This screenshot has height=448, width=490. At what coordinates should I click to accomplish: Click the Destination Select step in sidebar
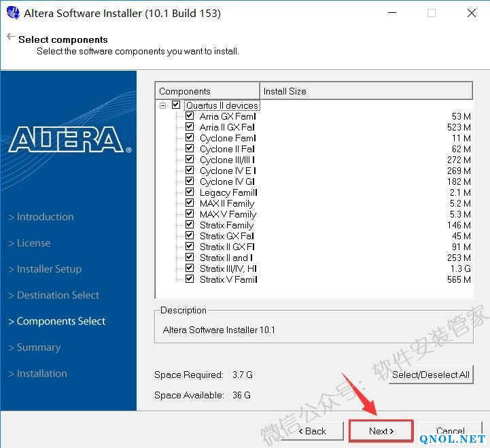point(58,295)
